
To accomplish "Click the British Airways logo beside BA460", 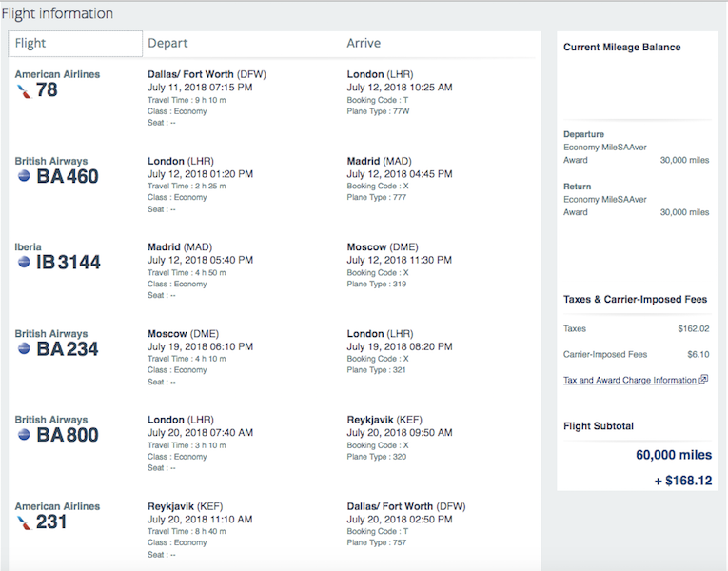I will (x=24, y=177).
